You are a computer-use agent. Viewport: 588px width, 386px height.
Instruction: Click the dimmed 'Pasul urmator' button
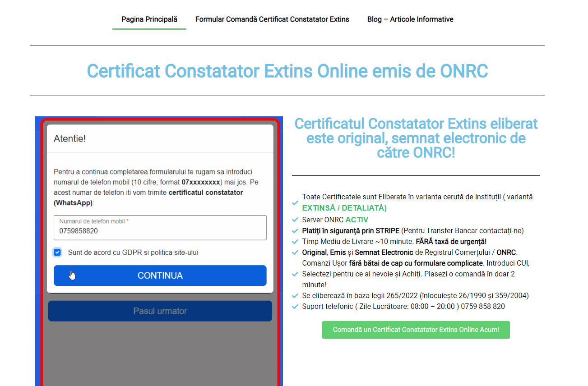(x=160, y=311)
